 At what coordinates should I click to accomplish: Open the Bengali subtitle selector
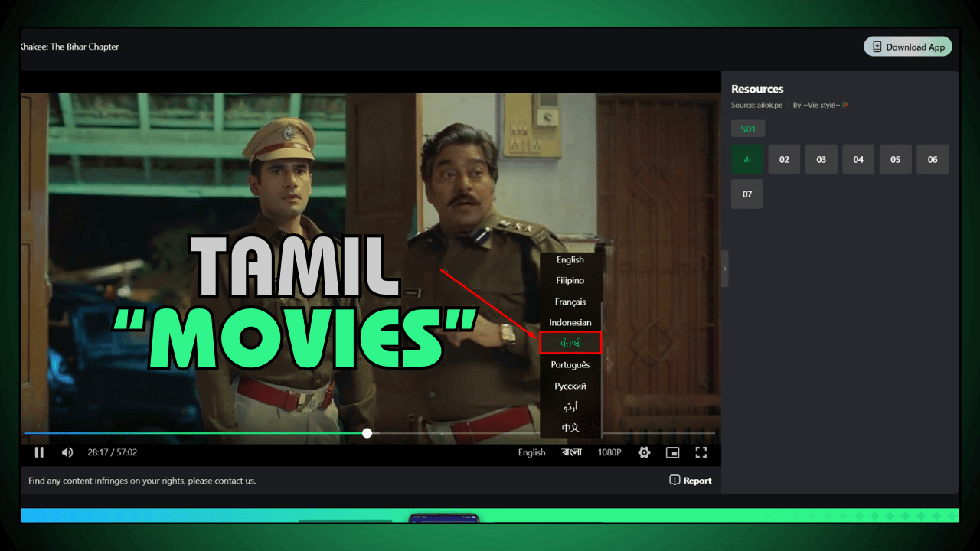point(572,452)
